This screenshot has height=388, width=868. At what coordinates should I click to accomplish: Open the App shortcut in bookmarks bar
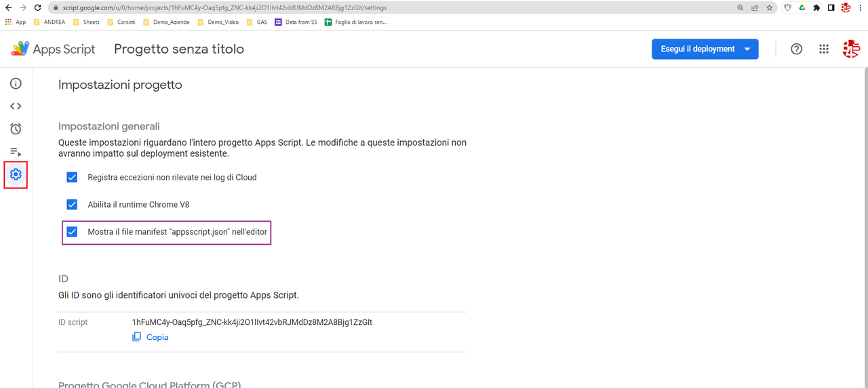15,22
